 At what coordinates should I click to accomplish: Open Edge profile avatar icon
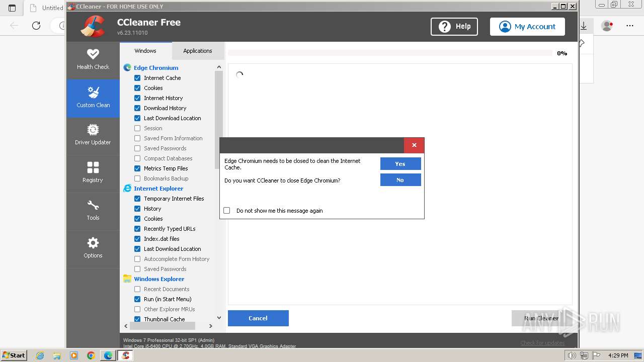607,26
